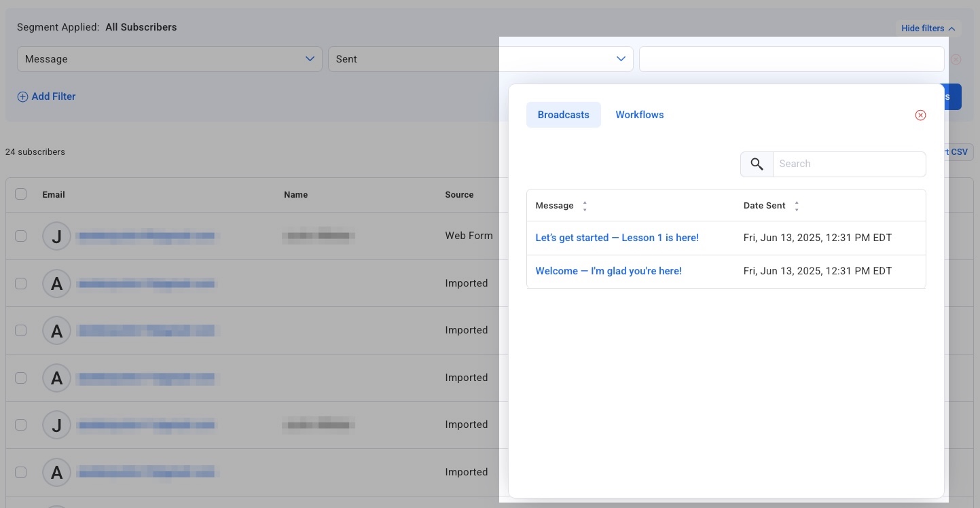Screen dimensions: 980x508
Task: Click the empty filter value field
Action: click(x=791, y=59)
